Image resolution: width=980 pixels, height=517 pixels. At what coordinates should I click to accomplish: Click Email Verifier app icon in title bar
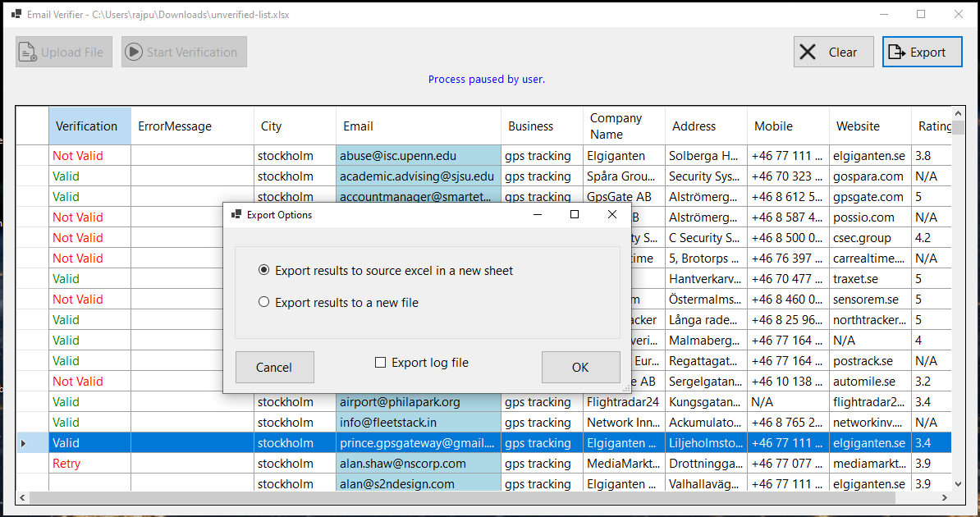point(16,14)
